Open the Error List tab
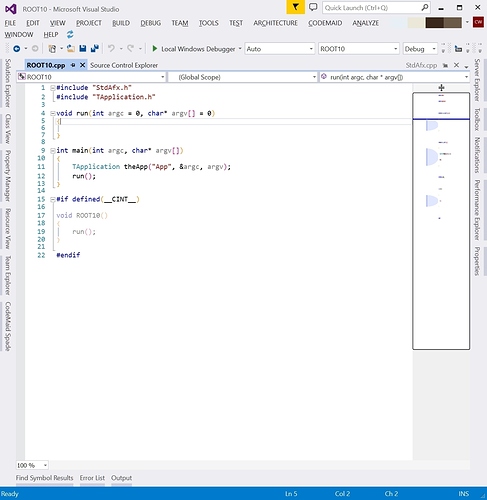The height and width of the screenshot is (500, 487). 92,478
